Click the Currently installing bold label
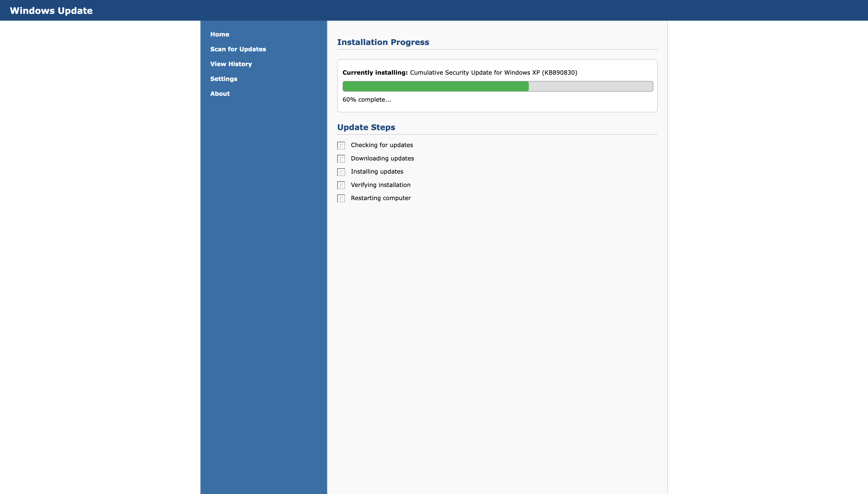This screenshot has width=868, height=494. [375, 73]
